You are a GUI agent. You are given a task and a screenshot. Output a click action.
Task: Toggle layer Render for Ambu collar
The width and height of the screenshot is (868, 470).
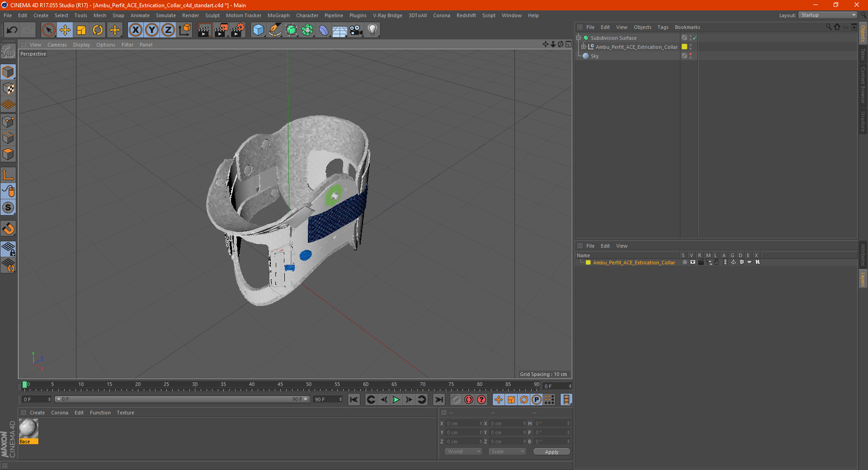tap(701, 262)
